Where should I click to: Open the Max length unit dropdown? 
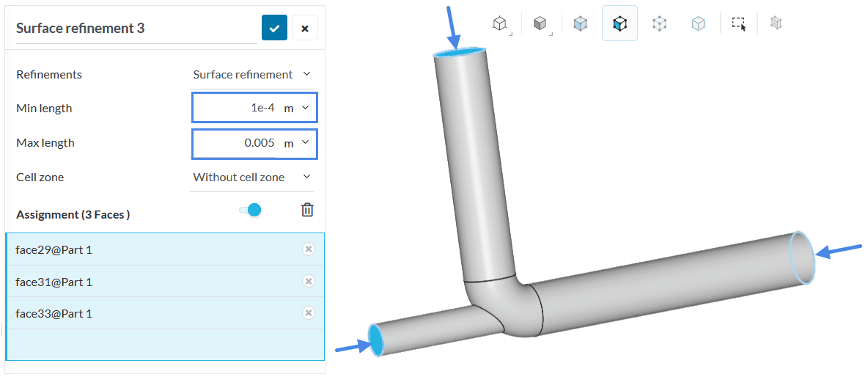(298, 143)
